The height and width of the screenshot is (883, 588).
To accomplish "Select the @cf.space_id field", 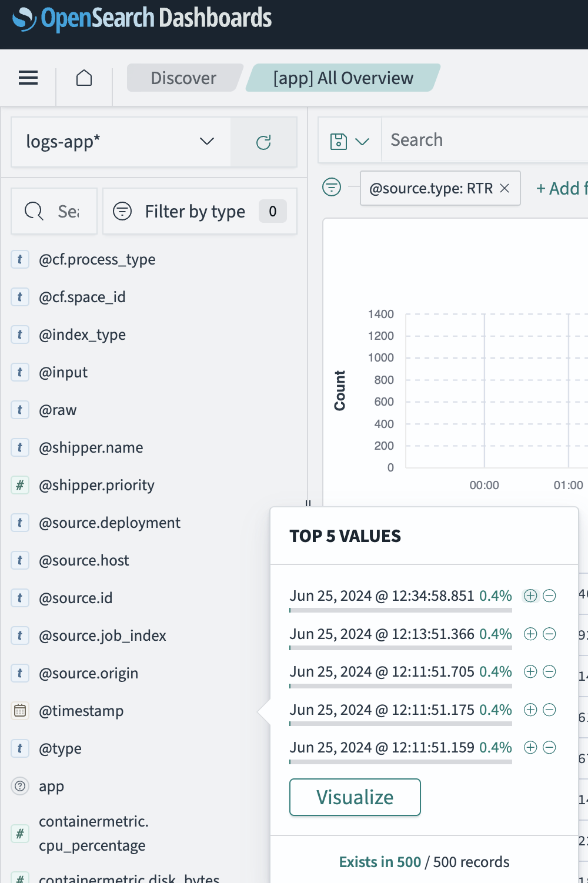I will tap(82, 297).
